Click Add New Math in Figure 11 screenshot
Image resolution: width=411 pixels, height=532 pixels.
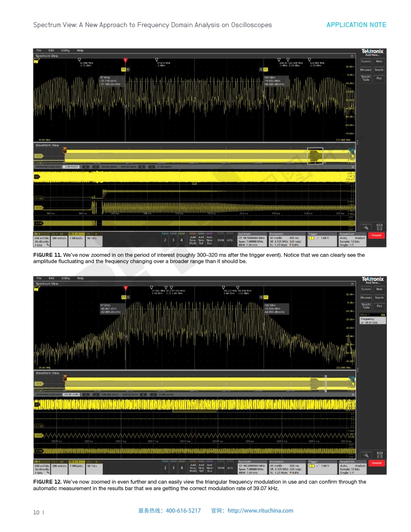coord(193,239)
